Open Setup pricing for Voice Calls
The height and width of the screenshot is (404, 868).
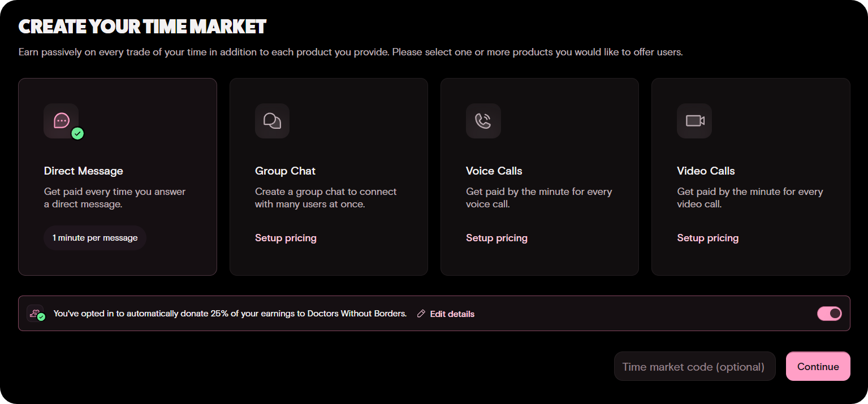pyautogui.click(x=496, y=238)
